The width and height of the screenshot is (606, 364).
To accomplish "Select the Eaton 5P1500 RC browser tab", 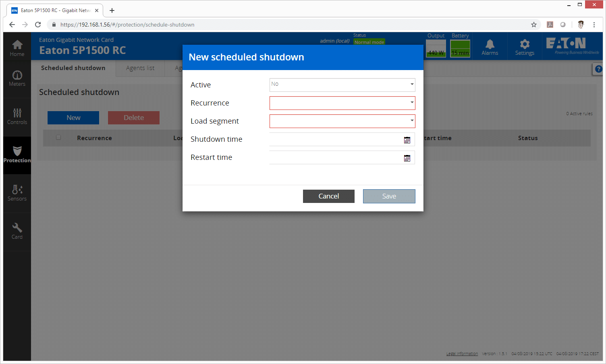I will [x=55, y=10].
